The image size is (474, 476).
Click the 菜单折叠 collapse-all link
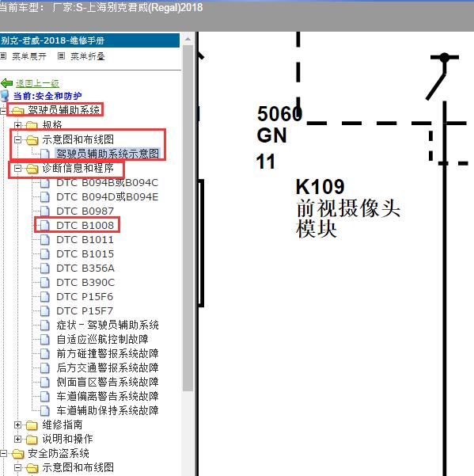(x=88, y=56)
